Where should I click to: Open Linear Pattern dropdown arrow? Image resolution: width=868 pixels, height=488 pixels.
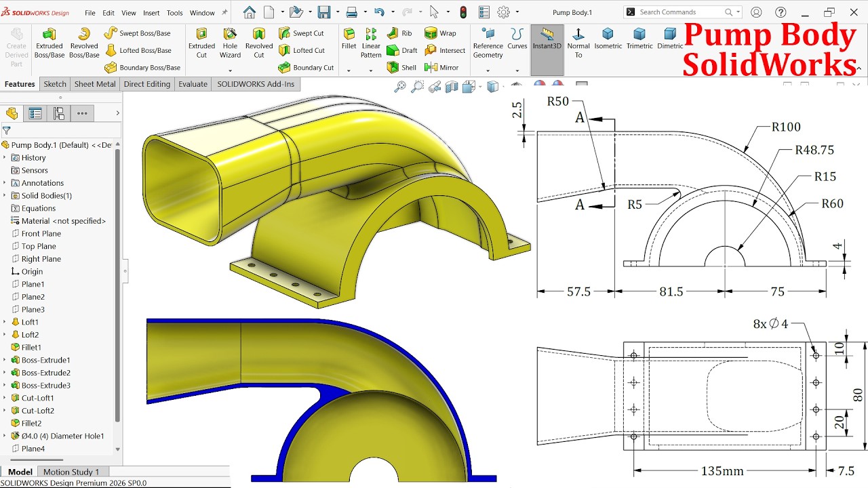(x=371, y=70)
